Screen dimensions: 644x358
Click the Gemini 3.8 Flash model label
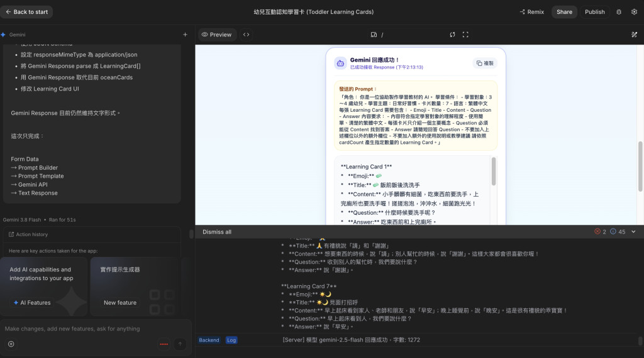point(22,220)
